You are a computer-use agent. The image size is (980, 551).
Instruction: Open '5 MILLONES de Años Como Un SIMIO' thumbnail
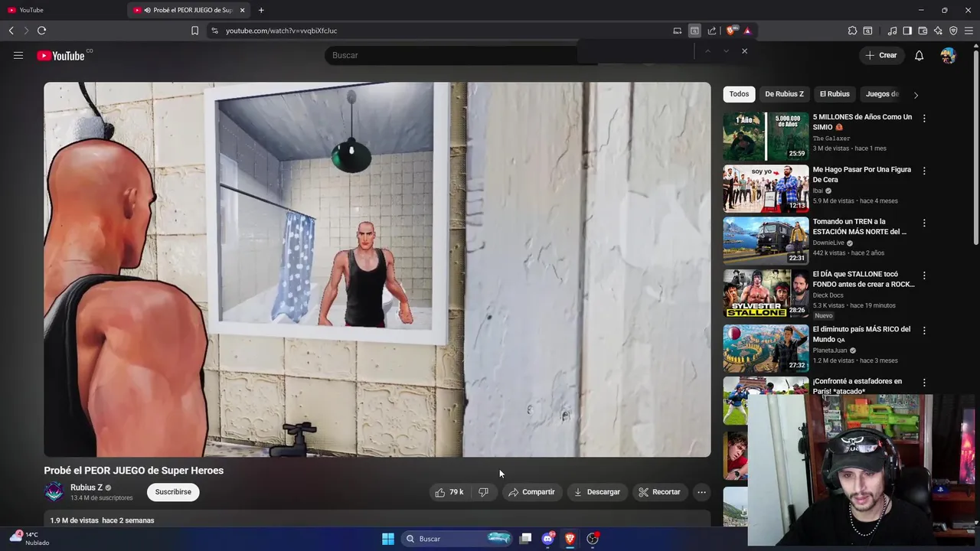tap(766, 136)
